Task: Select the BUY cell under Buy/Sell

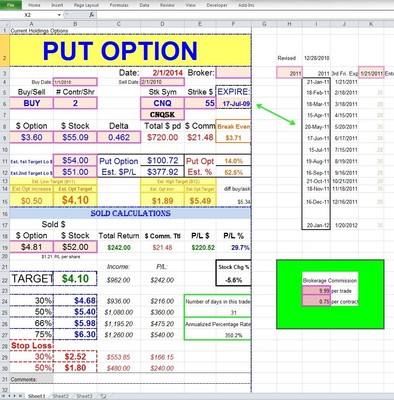Action: [31, 103]
